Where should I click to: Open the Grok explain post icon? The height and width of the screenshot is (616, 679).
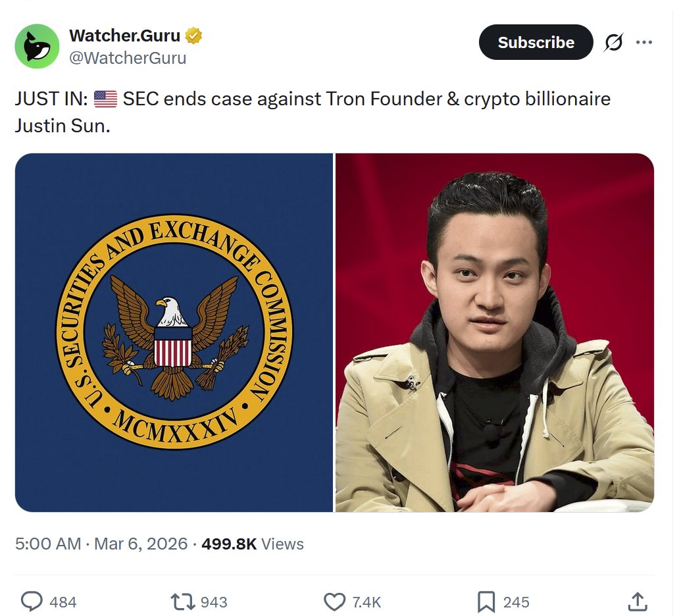614,43
